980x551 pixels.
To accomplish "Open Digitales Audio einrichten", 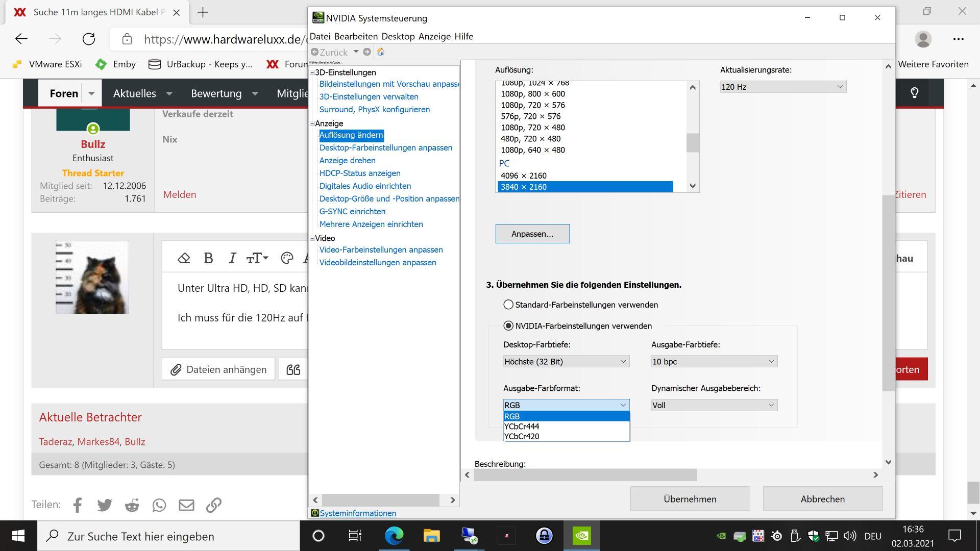I will 365,186.
